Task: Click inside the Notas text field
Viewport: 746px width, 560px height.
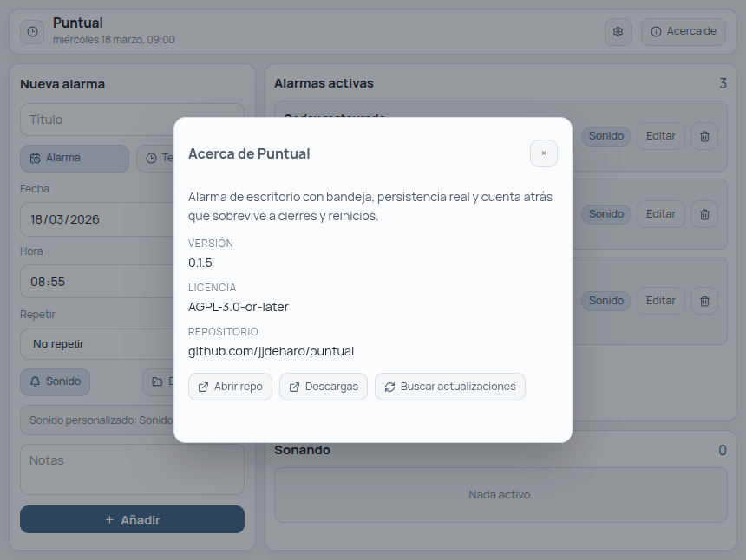Action: [132, 468]
